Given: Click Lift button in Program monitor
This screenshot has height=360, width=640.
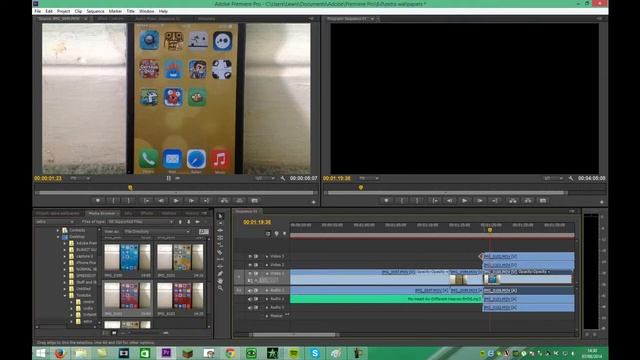Looking at the screenshot, I should coord(513,200).
